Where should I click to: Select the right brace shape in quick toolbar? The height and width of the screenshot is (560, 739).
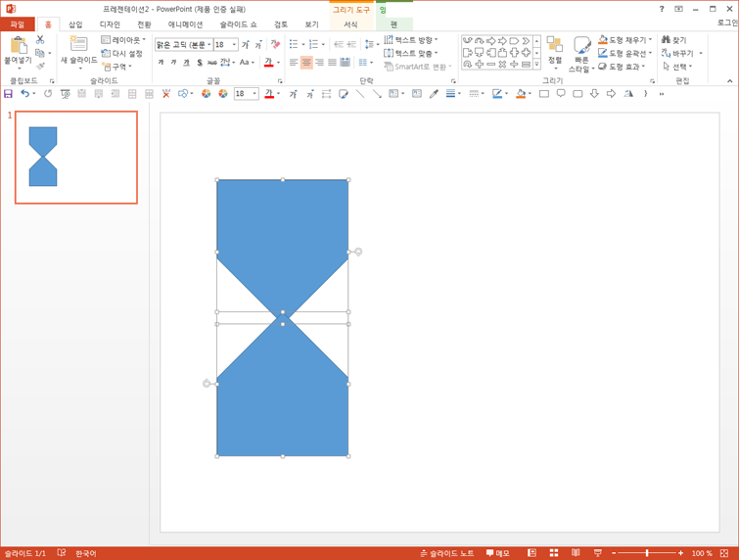pos(645,94)
